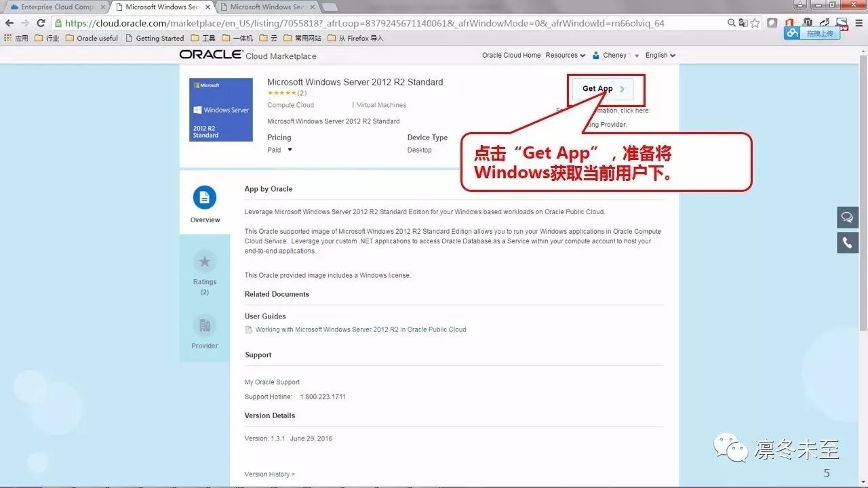
Task: Click the five-star rating
Action: point(281,93)
